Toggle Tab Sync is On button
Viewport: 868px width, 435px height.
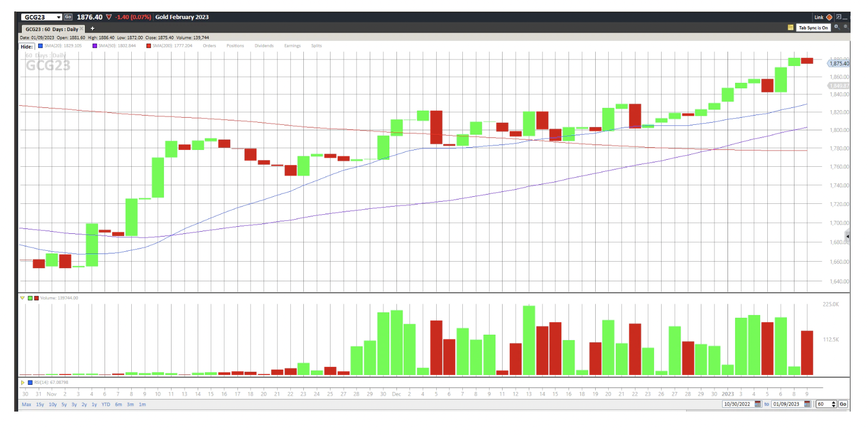point(813,28)
